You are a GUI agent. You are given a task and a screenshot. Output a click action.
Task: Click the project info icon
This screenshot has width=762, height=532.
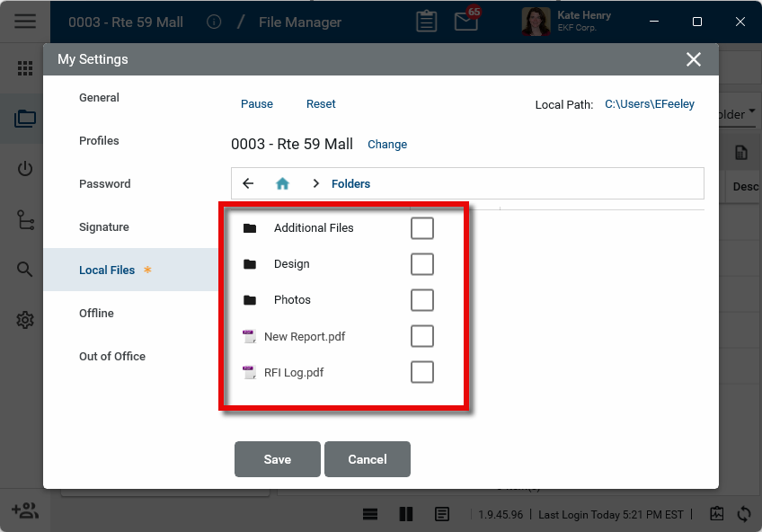coord(214,22)
